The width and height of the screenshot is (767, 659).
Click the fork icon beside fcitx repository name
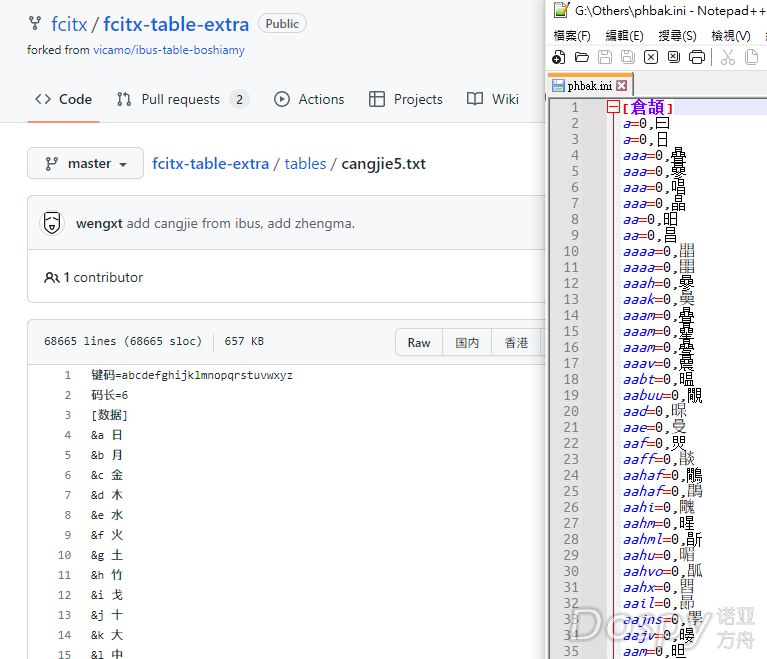[35, 23]
